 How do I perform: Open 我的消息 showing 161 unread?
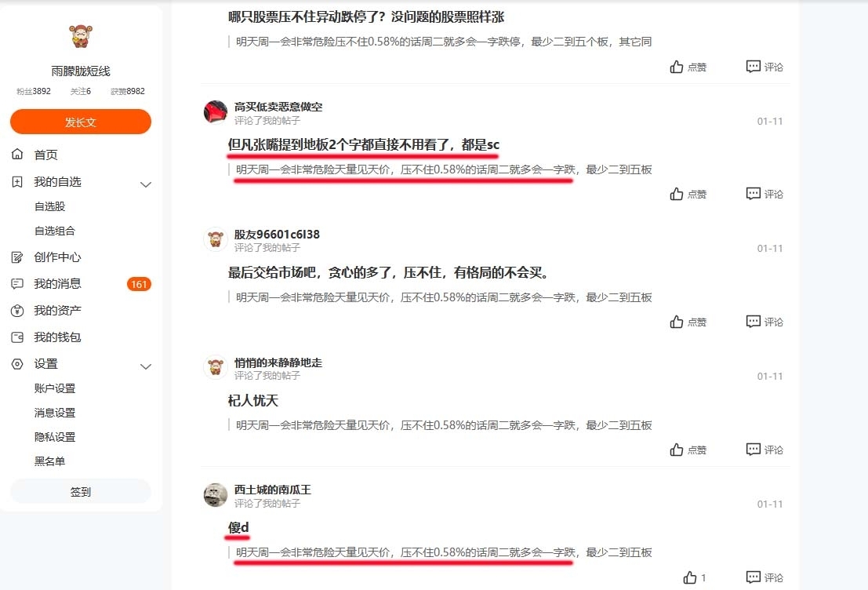tap(80, 284)
